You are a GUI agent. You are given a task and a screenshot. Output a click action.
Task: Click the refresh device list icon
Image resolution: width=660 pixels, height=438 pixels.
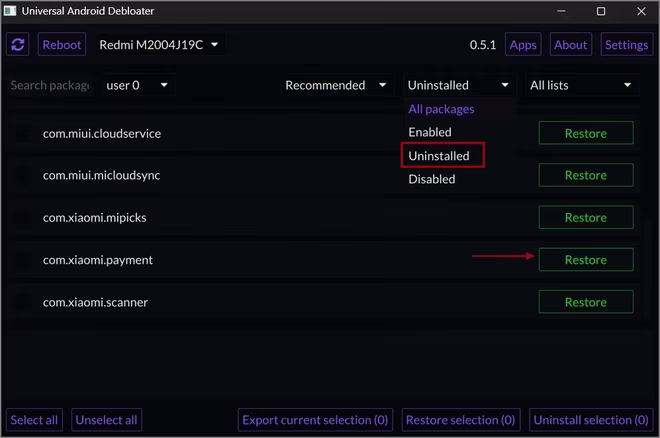point(18,45)
